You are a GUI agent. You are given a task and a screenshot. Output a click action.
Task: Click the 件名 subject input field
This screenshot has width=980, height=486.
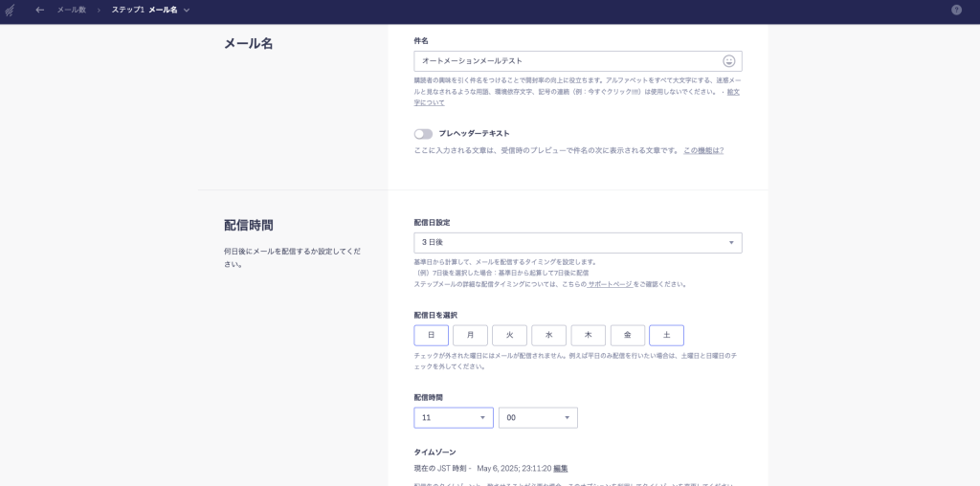coord(565,61)
